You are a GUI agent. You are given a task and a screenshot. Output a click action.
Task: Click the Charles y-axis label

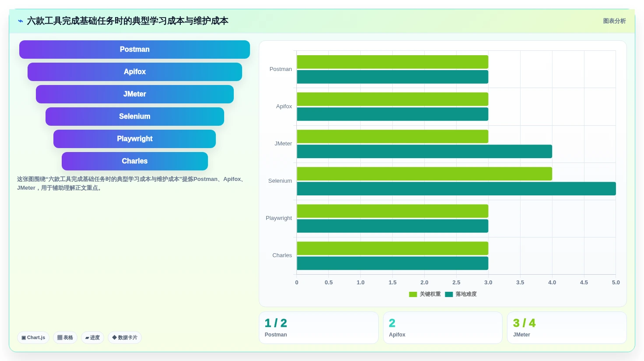(282, 255)
